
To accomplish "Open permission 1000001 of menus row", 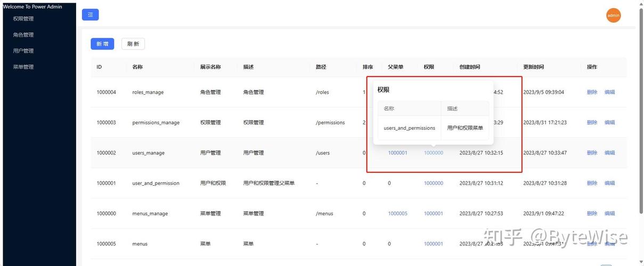I will coord(434,244).
